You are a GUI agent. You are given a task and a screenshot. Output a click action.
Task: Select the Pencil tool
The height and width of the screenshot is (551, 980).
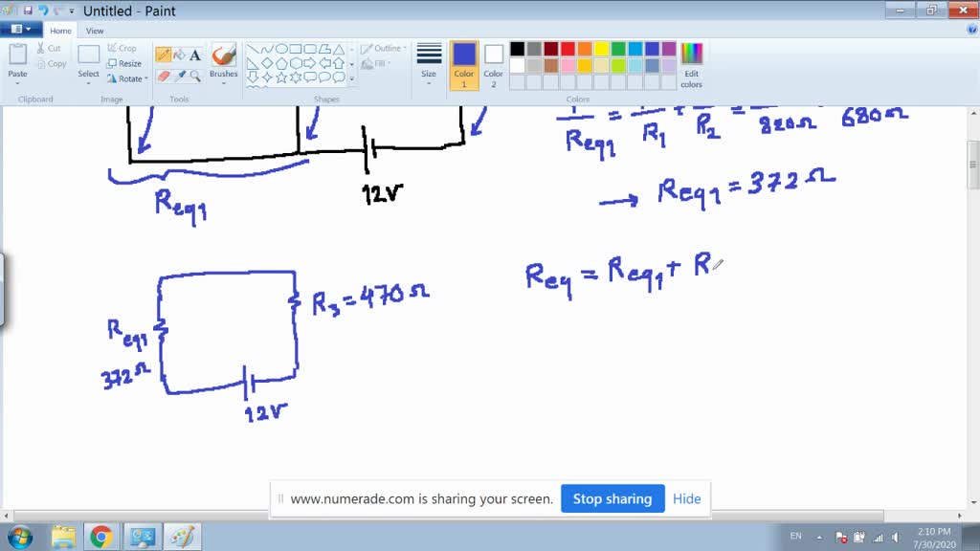click(163, 53)
